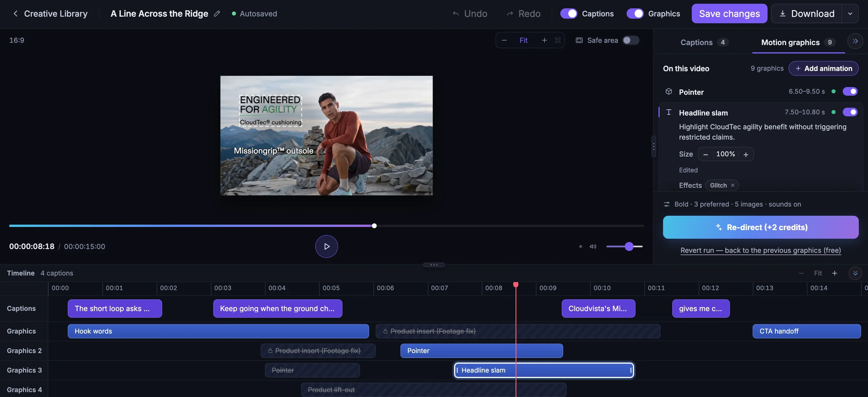
Task: Enable the Safe area switch
Action: pyautogui.click(x=630, y=40)
